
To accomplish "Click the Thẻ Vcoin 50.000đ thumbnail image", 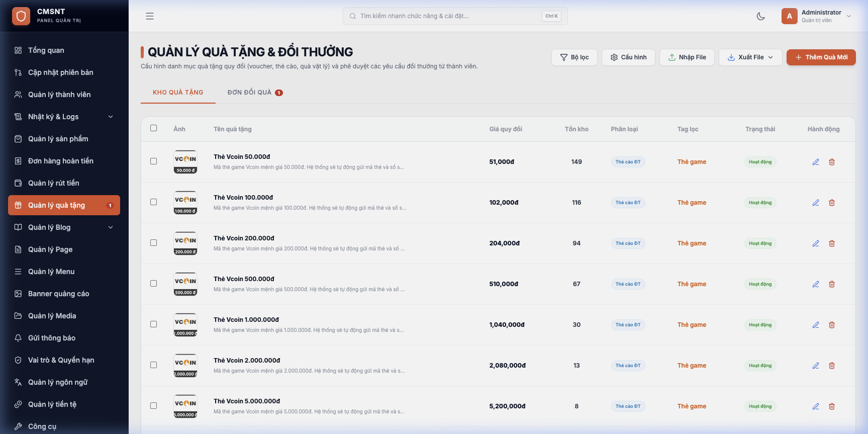I will [185, 162].
